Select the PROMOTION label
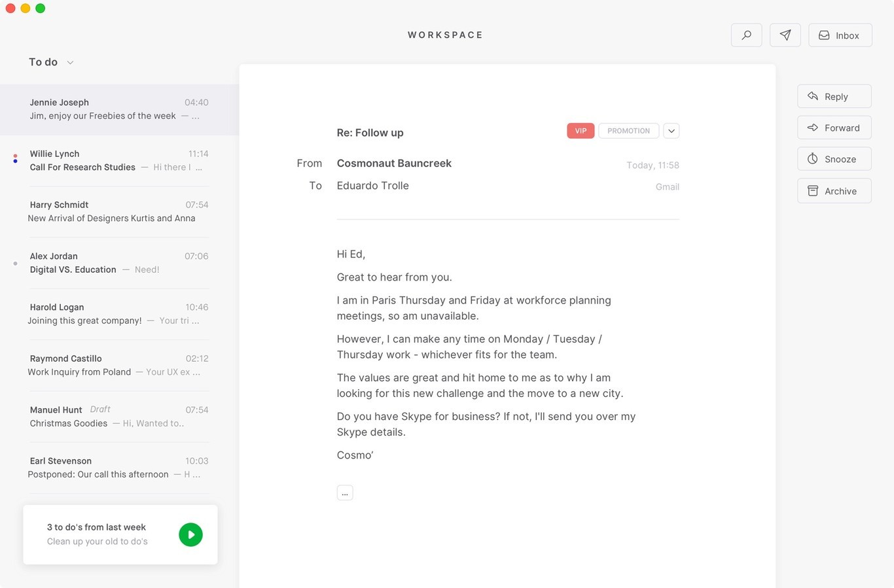 click(x=628, y=131)
